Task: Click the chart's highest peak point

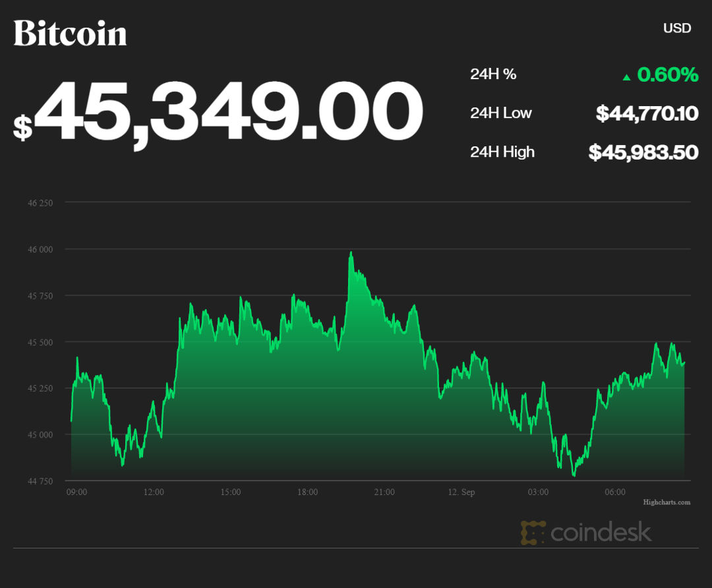Action: 351,252
